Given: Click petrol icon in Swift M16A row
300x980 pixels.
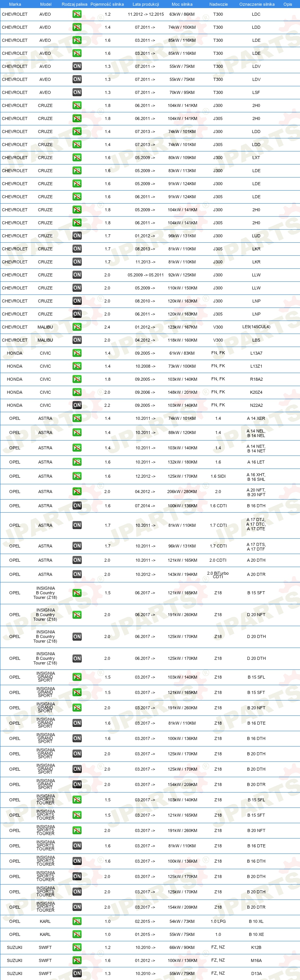Looking at the screenshot, I should (77, 960).
